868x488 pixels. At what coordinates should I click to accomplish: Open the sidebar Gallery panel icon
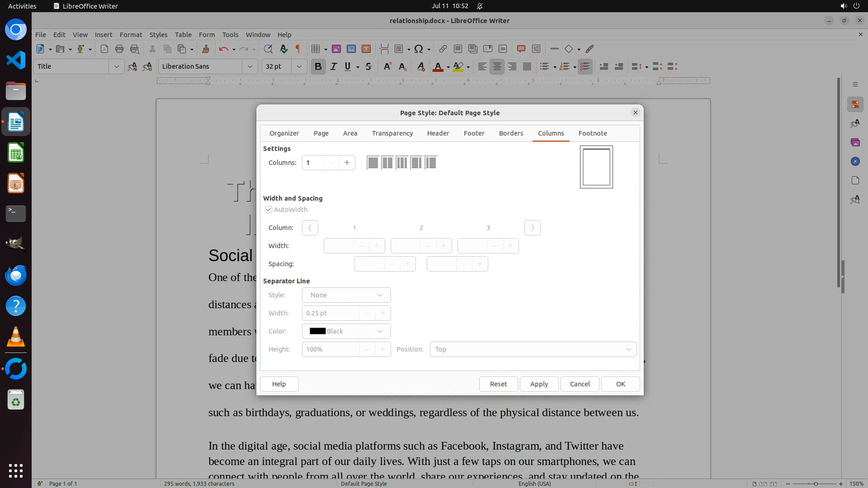tap(855, 143)
